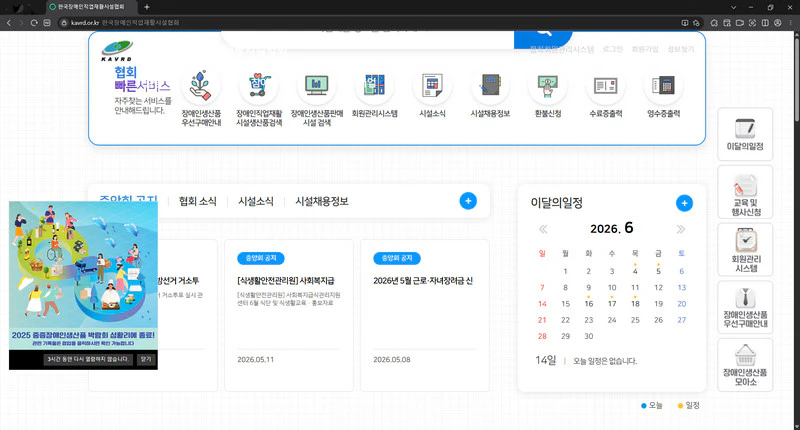Click date 2026.05.11 on notice card
Screen dimensions: 800x430
256,360
